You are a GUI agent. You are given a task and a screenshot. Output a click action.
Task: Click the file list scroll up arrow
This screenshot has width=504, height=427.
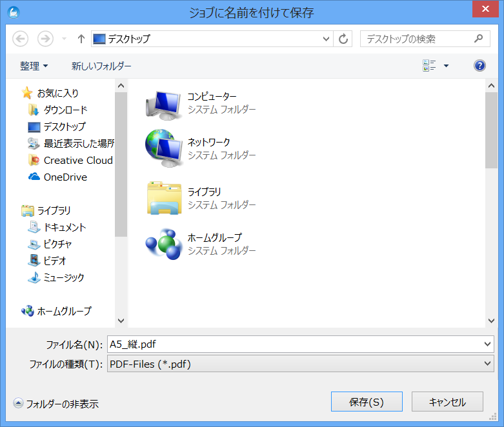tap(491, 85)
